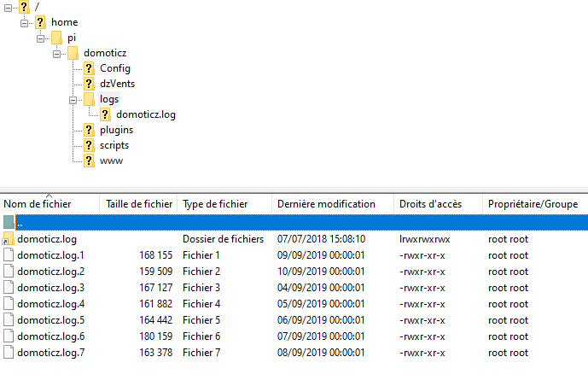This screenshot has width=588, height=380.
Task: Click the domoticz.log.1 file icon
Action: point(9,255)
